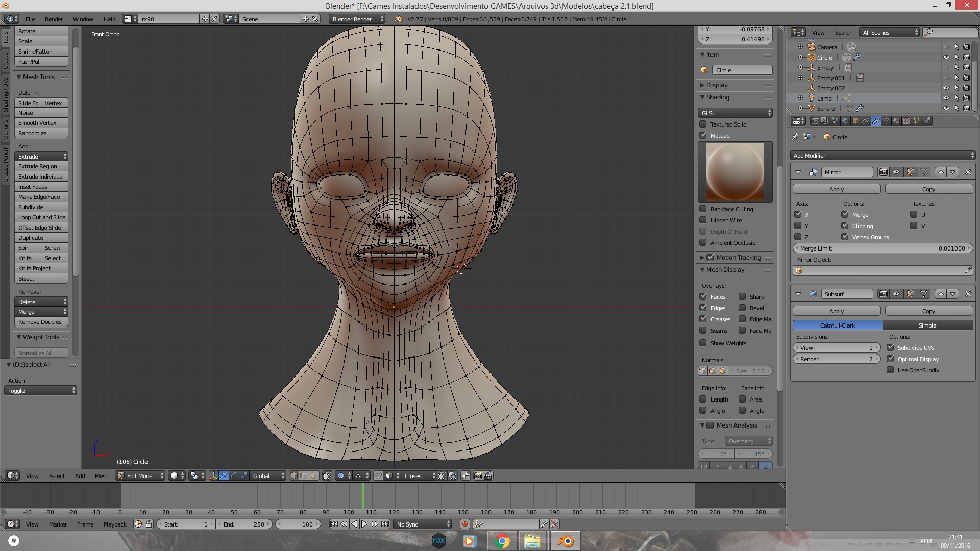Viewport: 980px width, 551px height.
Task: Open the Constraints properties tab (chain icon)
Action: pos(866,121)
